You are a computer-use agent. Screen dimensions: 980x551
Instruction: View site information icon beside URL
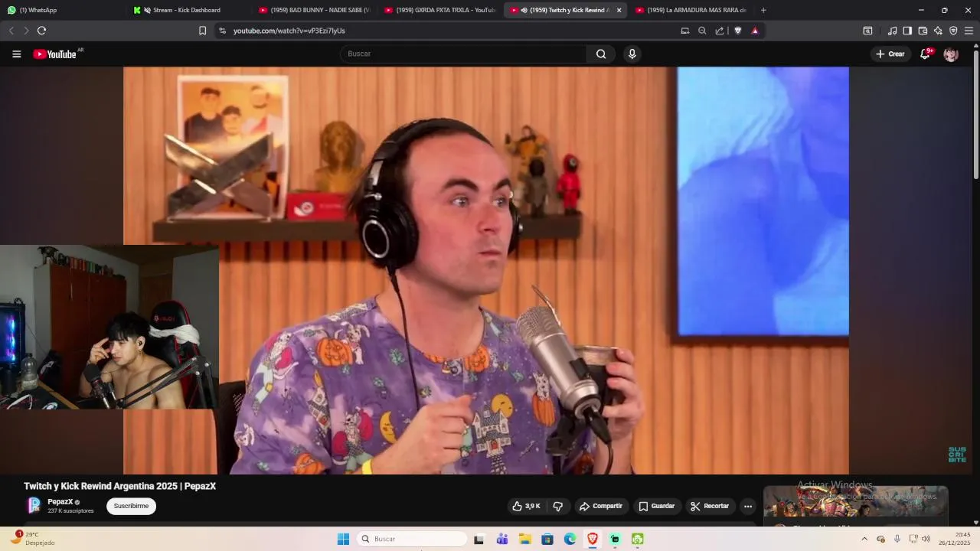pyautogui.click(x=222, y=31)
